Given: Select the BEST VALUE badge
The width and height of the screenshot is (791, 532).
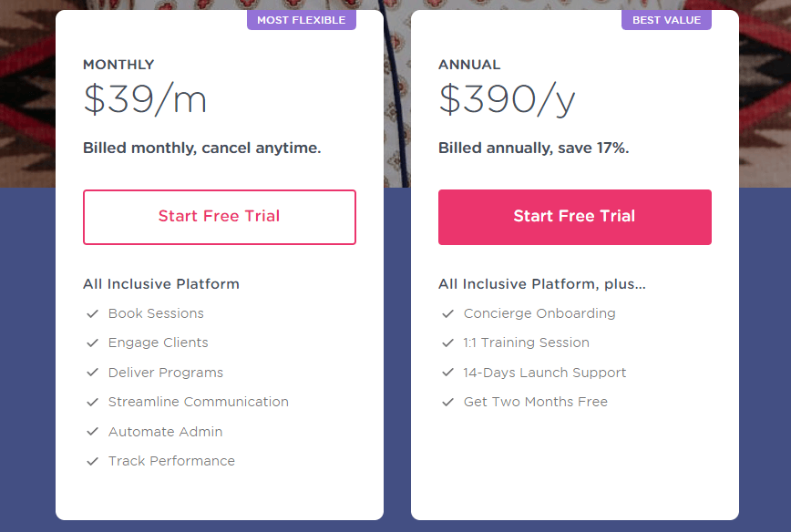Looking at the screenshot, I should click(x=666, y=19).
